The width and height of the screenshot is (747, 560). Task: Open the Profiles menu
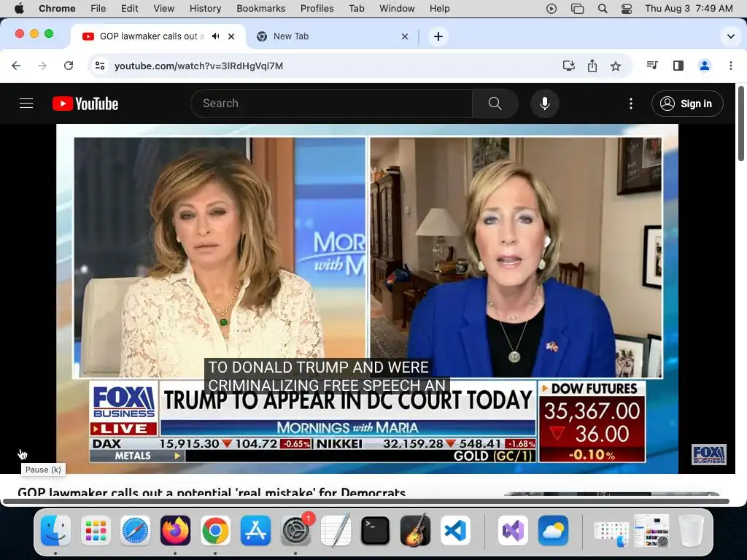tap(317, 8)
